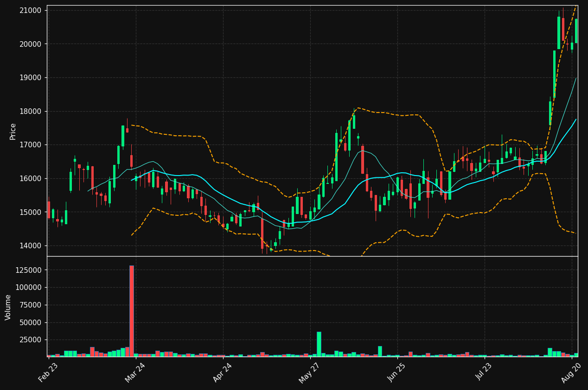Click the Volume axis title

click(x=8, y=307)
